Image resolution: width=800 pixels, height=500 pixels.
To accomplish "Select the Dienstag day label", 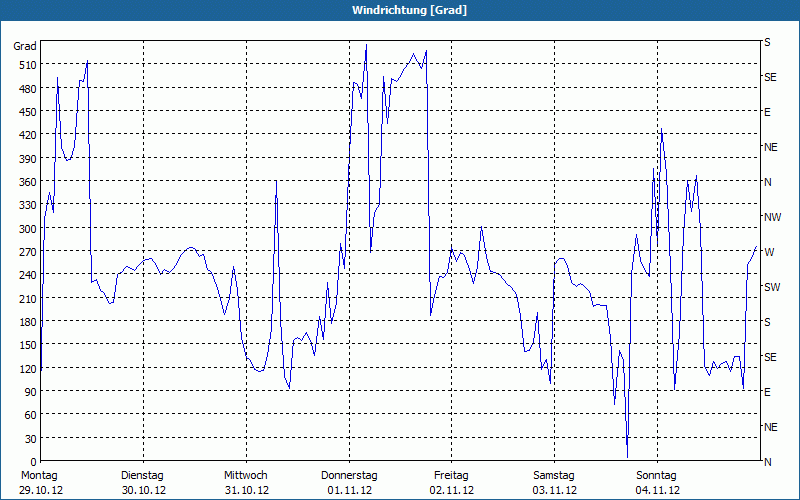I will coord(142,476).
